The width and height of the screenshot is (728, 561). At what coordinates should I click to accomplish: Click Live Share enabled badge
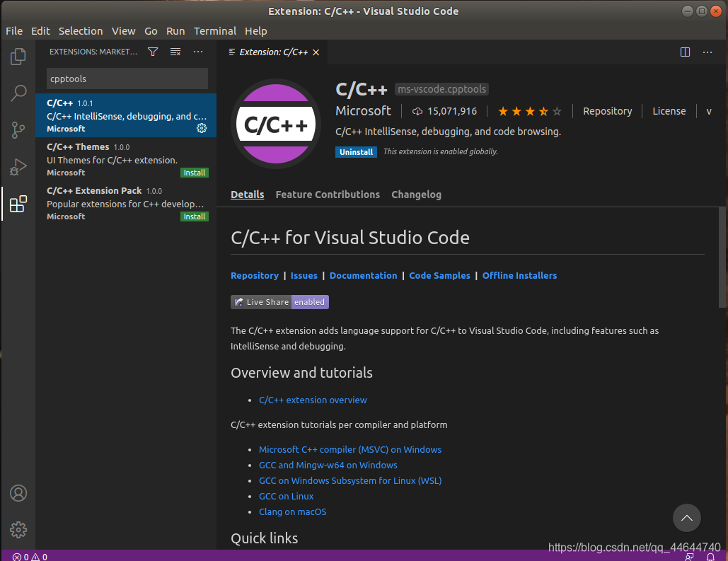coord(279,302)
